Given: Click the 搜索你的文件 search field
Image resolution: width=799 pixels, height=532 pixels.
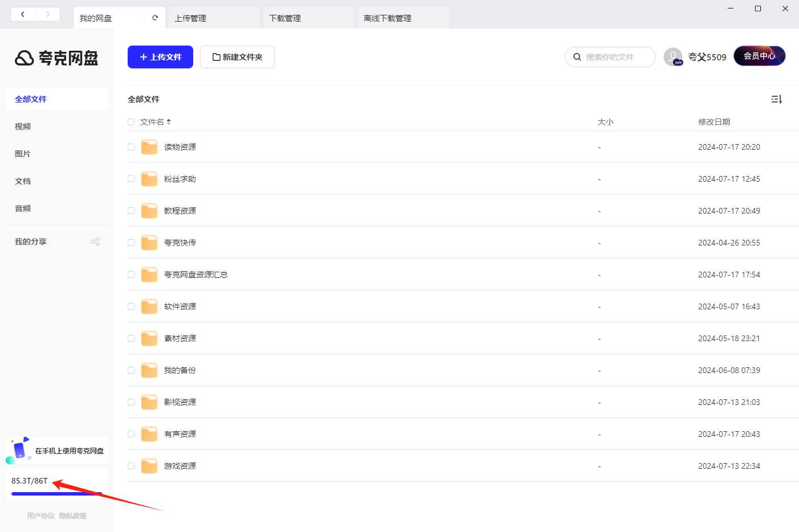Looking at the screenshot, I should tap(610, 57).
